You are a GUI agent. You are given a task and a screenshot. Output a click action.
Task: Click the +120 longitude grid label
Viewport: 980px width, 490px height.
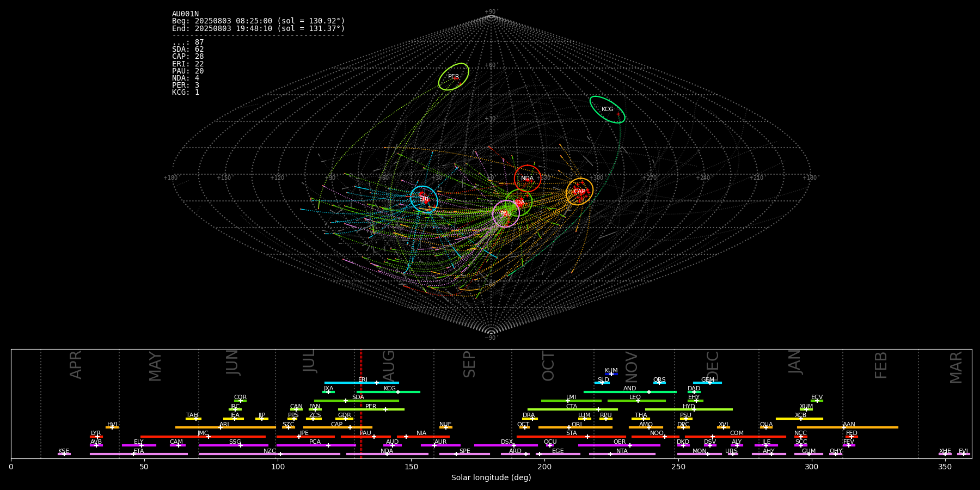point(277,177)
